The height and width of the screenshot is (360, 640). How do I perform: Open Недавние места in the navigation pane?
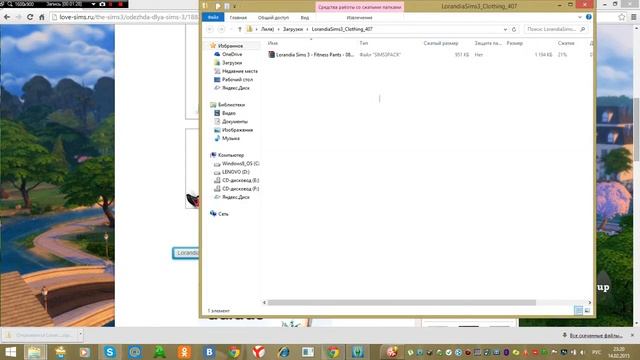click(240, 71)
